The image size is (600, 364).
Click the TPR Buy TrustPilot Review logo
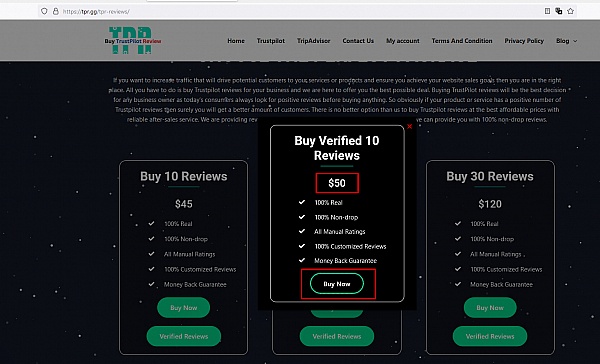click(133, 40)
